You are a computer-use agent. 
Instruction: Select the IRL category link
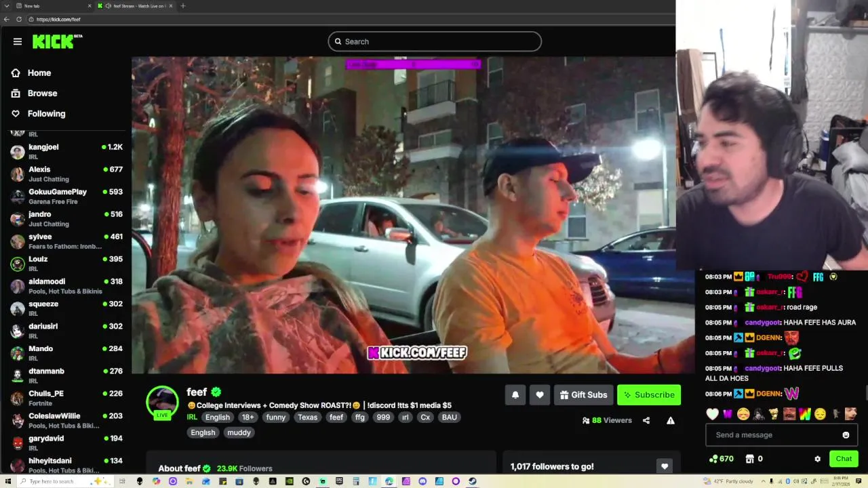(192, 417)
